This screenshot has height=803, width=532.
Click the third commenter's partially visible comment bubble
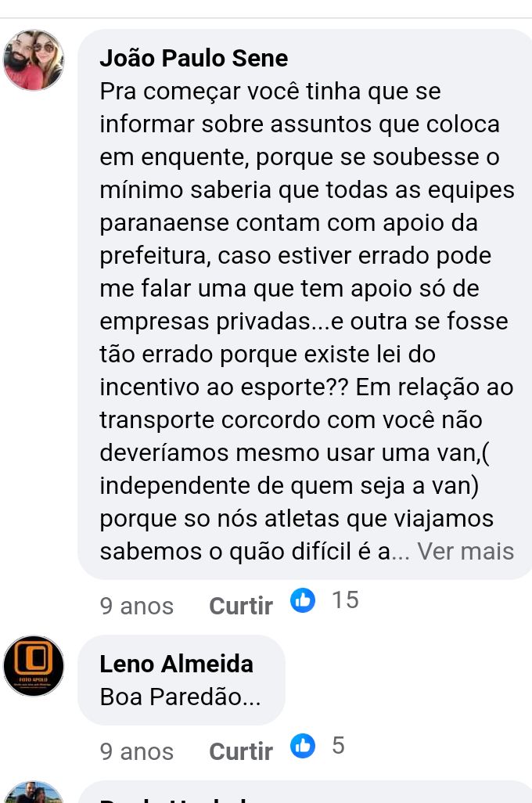(304, 792)
